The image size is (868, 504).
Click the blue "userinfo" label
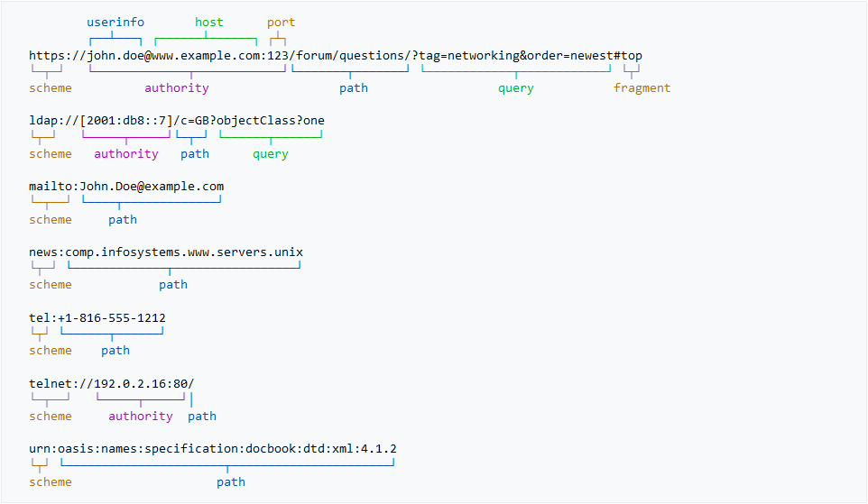point(115,22)
